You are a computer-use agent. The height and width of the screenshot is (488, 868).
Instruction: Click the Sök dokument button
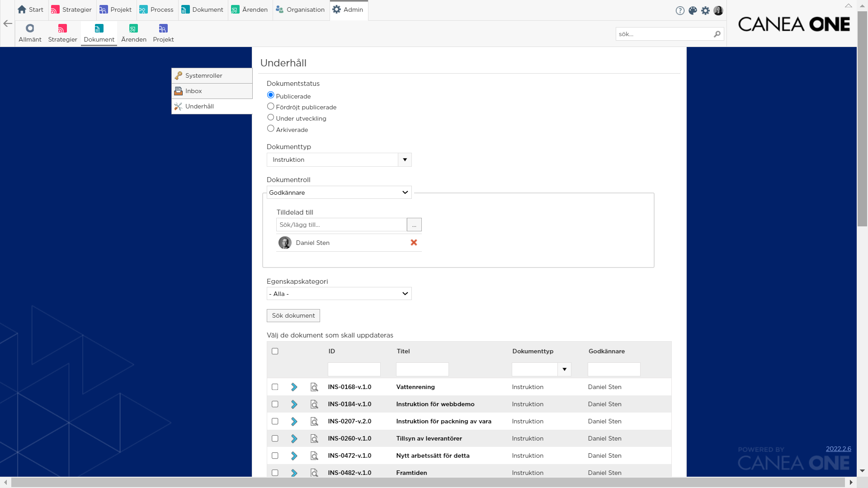[x=293, y=315]
